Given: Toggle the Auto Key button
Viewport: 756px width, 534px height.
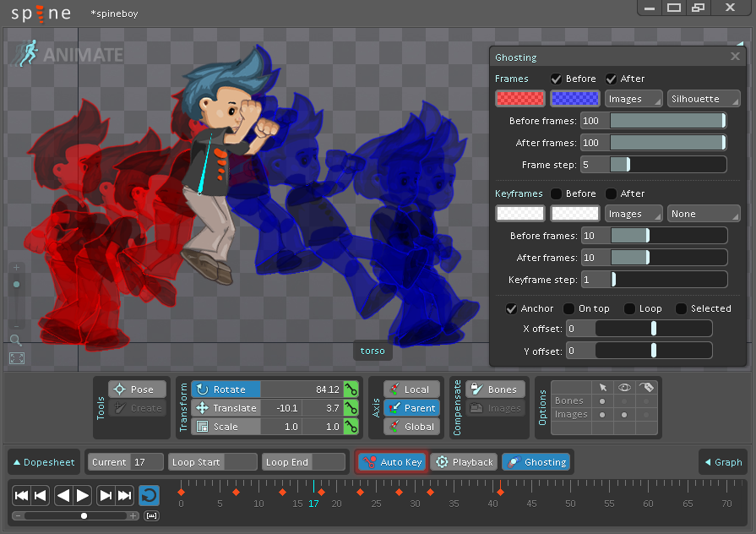Looking at the screenshot, I should pyautogui.click(x=392, y=462).
